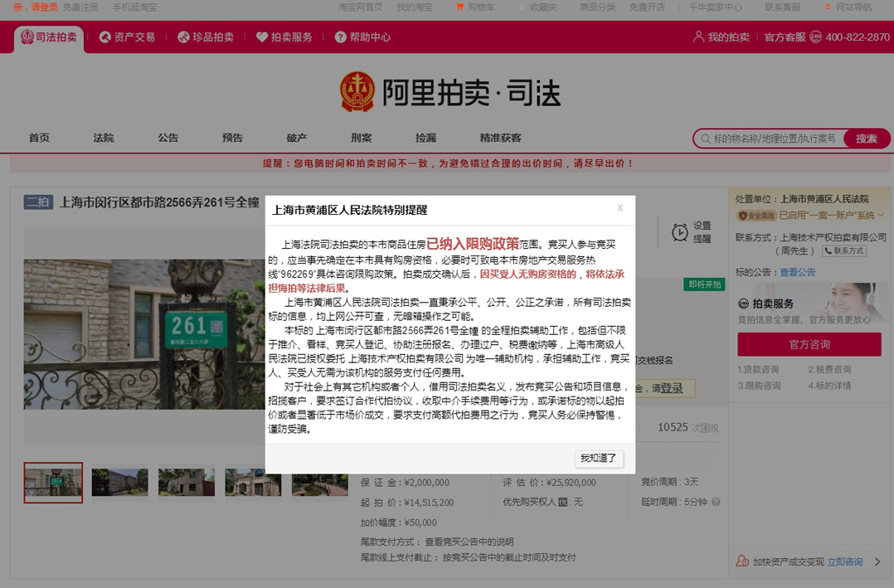Click 免费注册 in top bar
The image size is (894, 588).
coord(80,7)
